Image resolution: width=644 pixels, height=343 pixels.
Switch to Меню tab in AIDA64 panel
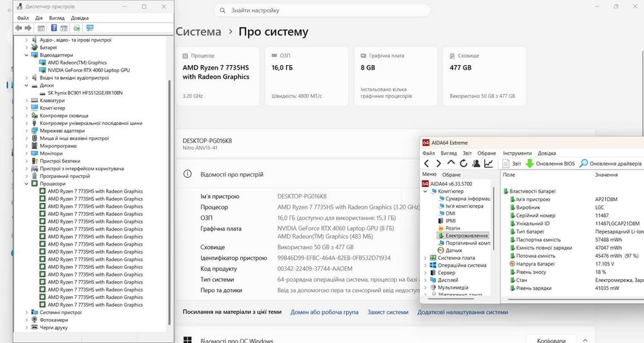[x=429, y=174]
